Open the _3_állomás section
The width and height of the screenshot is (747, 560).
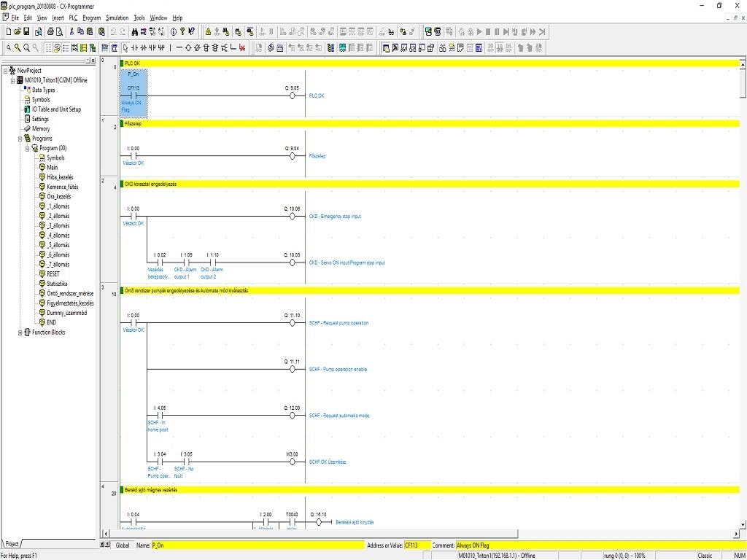pos(58,226)
